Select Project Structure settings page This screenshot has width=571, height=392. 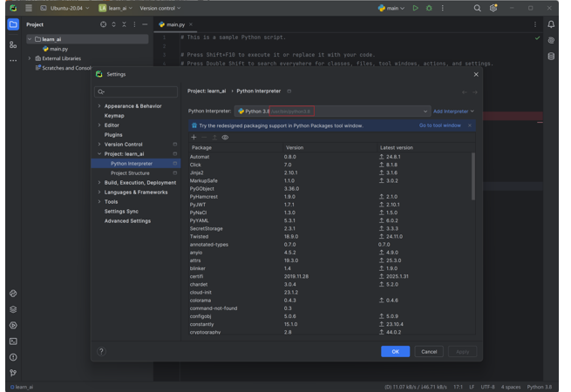(130, 172)
